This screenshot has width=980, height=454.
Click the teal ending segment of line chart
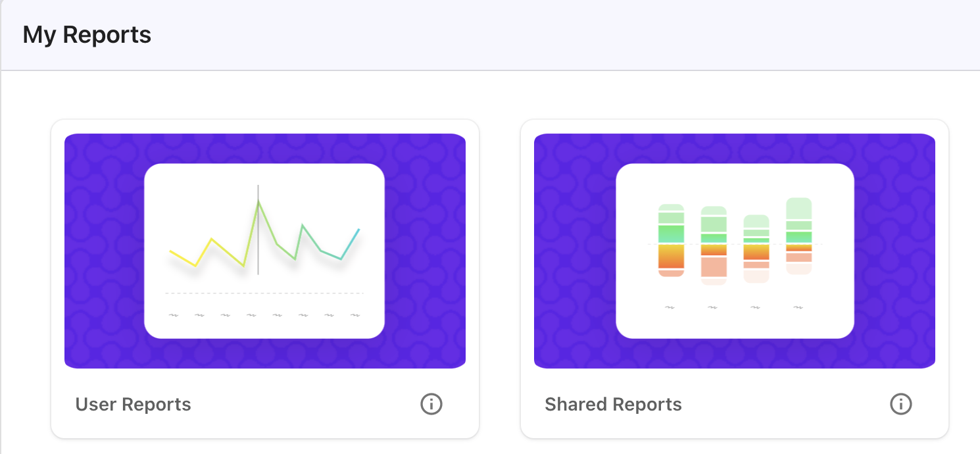click(351, 243)
